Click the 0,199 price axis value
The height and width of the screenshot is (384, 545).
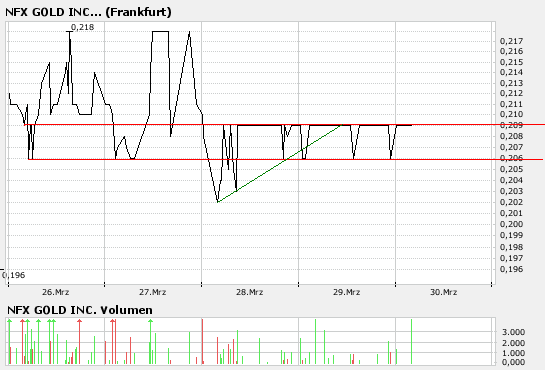511,236
